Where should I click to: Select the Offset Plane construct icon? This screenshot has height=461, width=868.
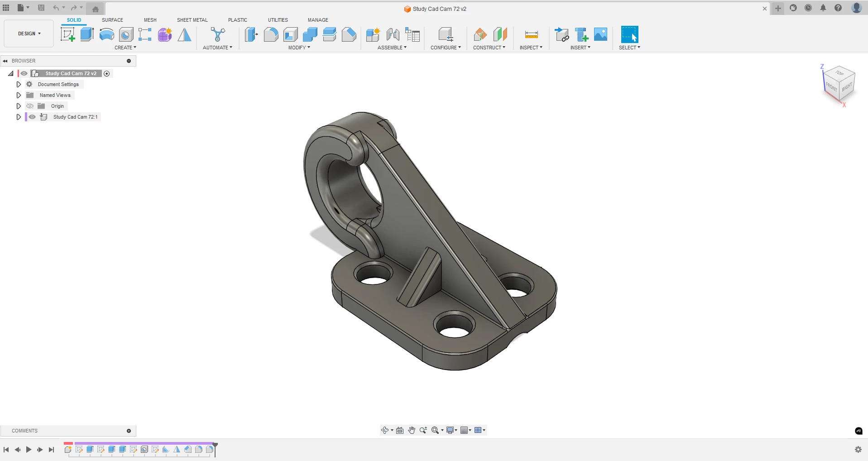480,34
